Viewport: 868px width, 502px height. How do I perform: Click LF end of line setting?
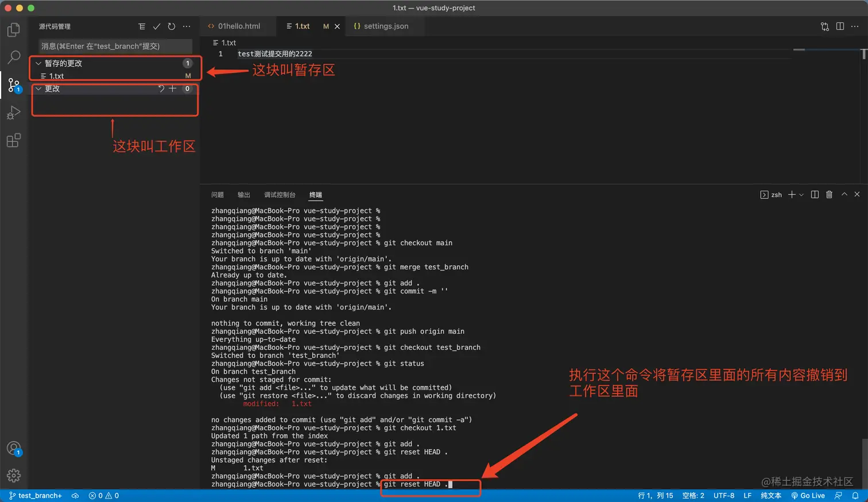click(747, 496)
